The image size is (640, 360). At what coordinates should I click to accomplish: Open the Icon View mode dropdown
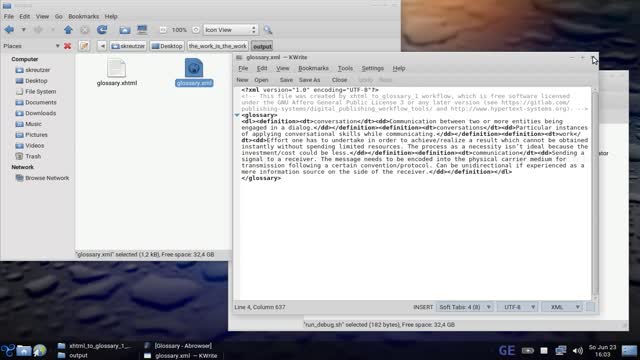(231, 30)
